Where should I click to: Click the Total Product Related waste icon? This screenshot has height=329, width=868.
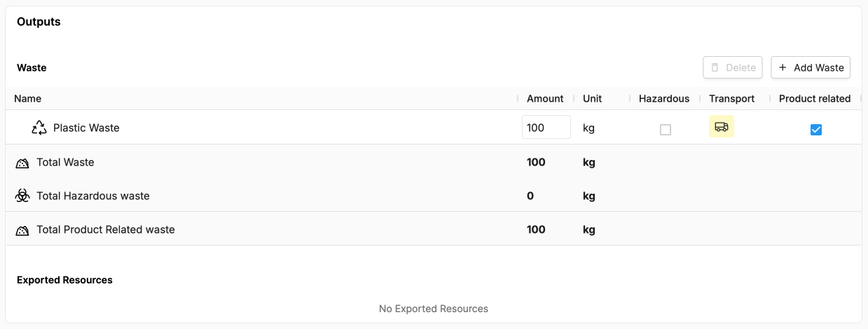(22, 230)
